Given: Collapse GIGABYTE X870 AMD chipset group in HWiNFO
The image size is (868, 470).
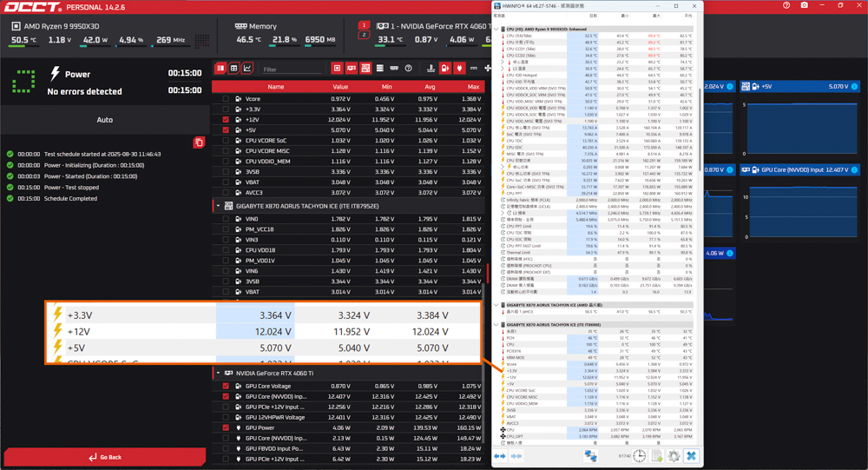Looking at the screenshot, I should [496, 305].
